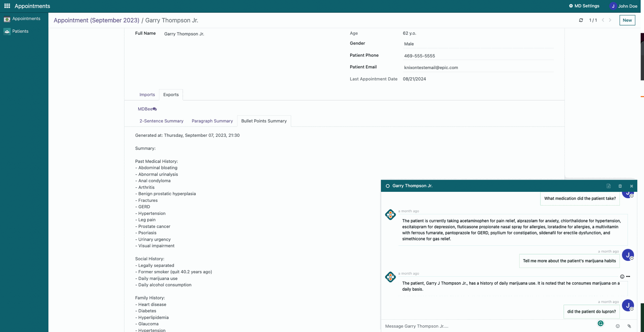Open the Gender dropdown field

(478, 44)
